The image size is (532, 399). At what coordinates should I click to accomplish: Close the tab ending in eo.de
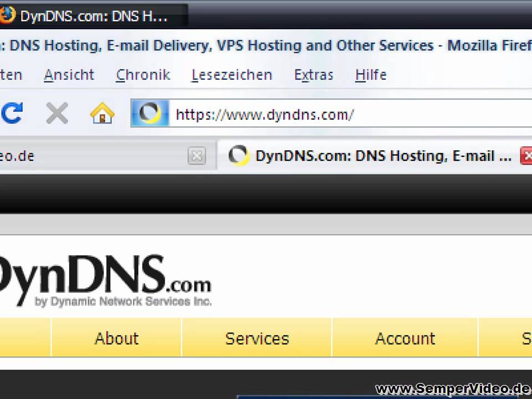(197, 156)
